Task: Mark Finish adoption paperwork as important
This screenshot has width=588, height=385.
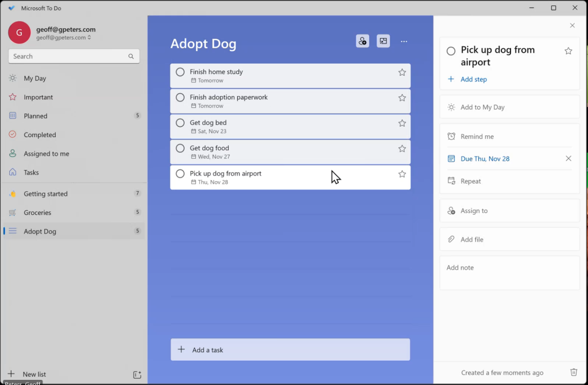Action: (x=402, y=98)
